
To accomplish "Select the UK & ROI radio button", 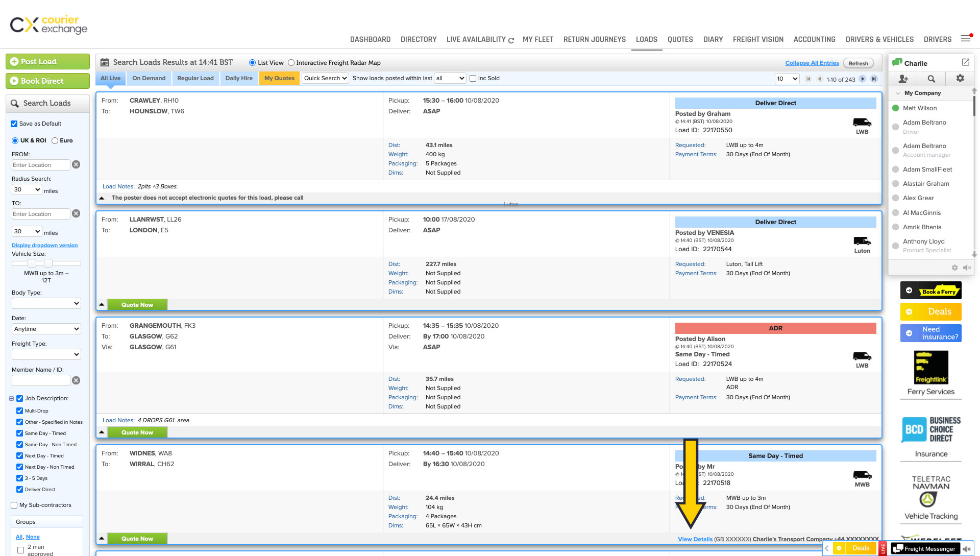I will pos(15,140).
